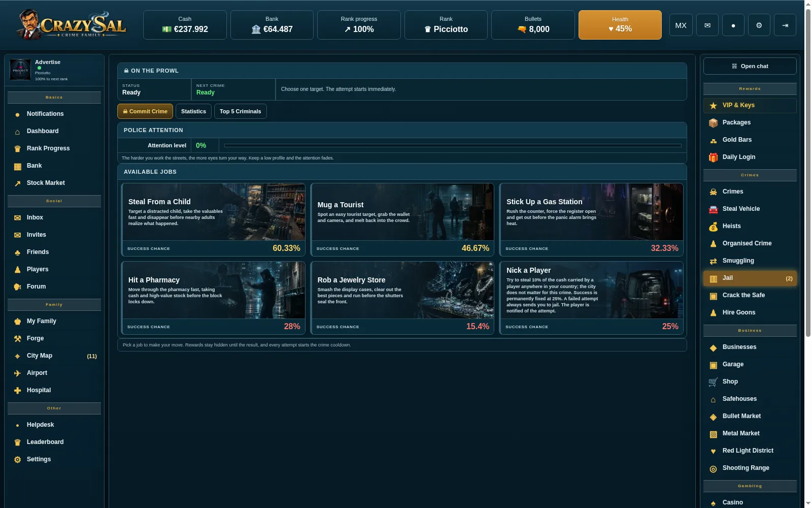812x508 pixels.
Task: Switch to the Statistics tab
Action: point(193,111)
